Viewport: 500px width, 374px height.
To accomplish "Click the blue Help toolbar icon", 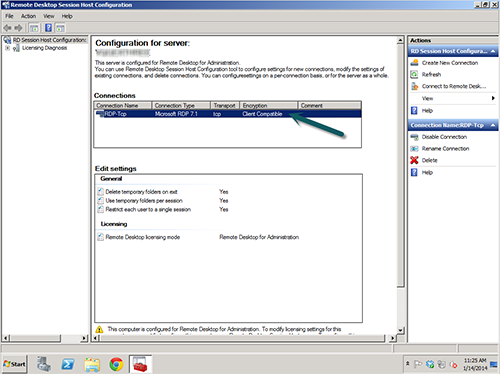I will (48, 28).
